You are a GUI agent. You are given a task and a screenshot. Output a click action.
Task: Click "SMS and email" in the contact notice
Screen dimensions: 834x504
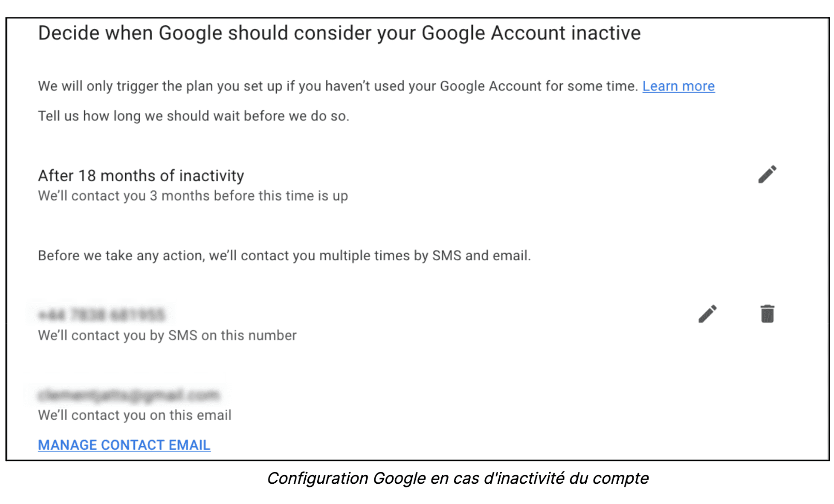pyautogui.click(x=481, y=256)
